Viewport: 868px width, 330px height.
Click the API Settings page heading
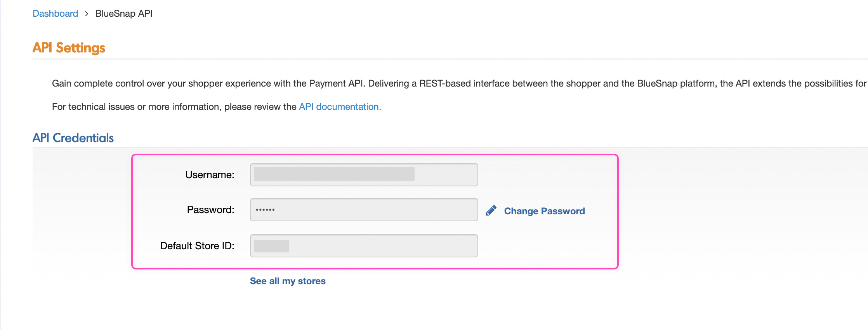click(x=69, y=48)
